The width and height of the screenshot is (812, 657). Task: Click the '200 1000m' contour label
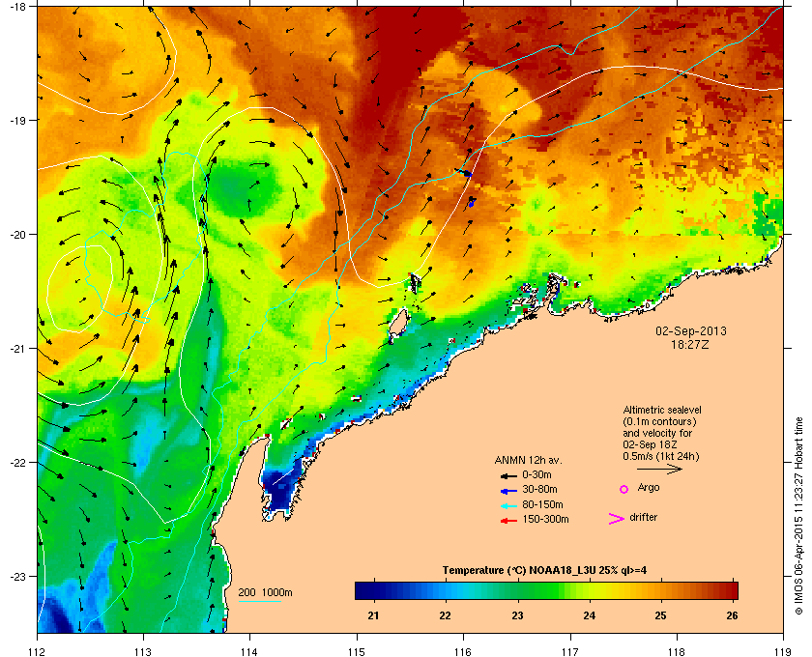[x=265, y=592]
